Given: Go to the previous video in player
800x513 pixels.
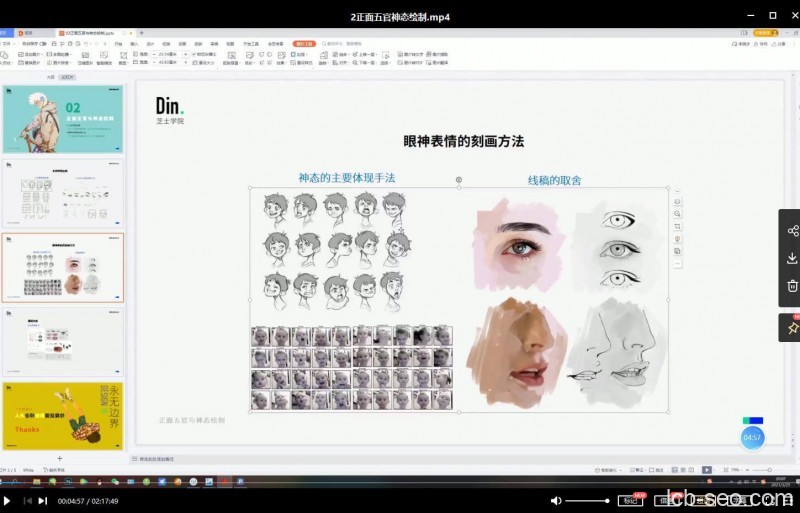Looking at the screenshot, I should pyautogui.click(x=28, y=501).
